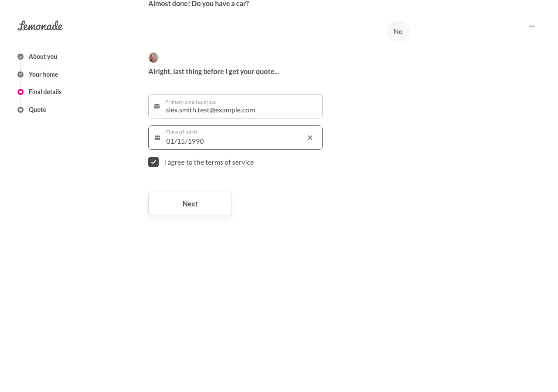Click the chat assistant avatar
The height and width of the screenshot is (392, 558).
tap(153, 57)
